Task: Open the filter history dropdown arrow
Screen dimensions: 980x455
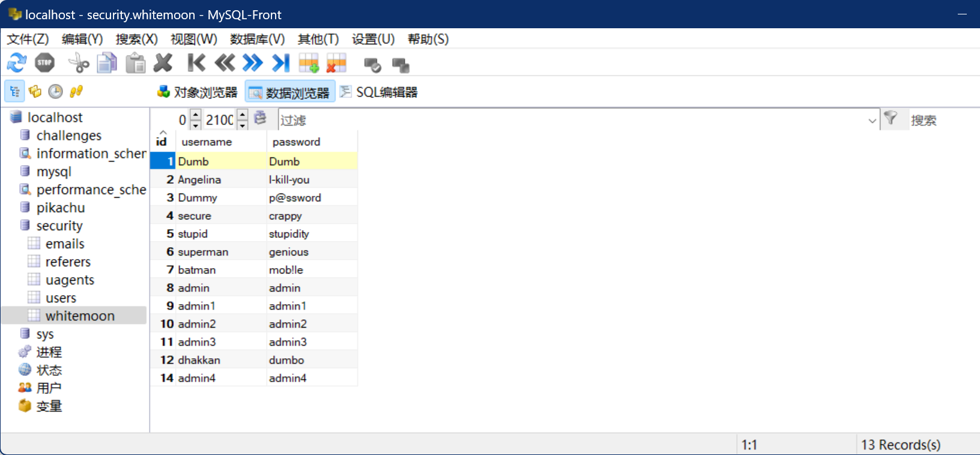Action: [873, 120]
